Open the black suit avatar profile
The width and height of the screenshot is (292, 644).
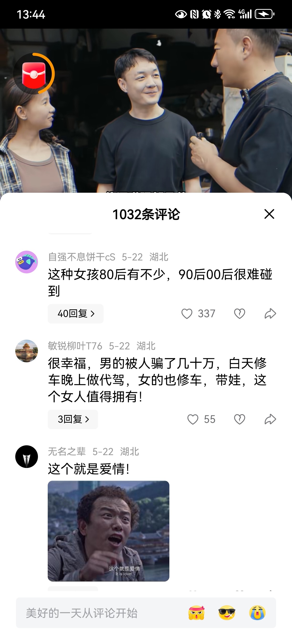[26, 457]
